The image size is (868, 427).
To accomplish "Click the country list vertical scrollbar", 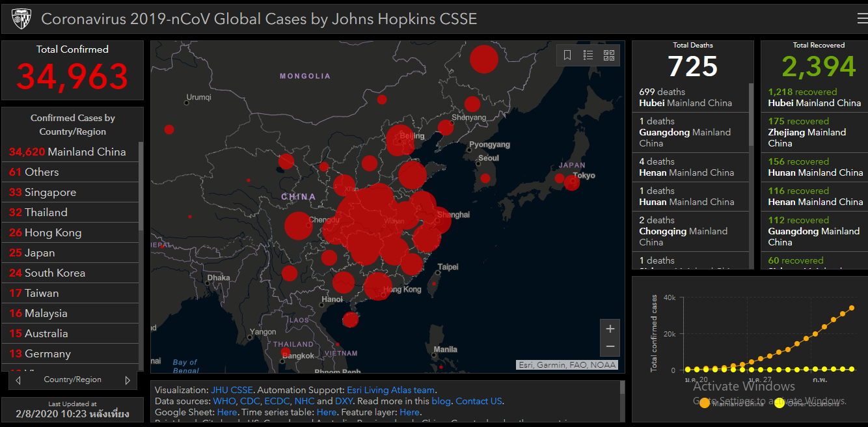I will click(x=141, y=186).
